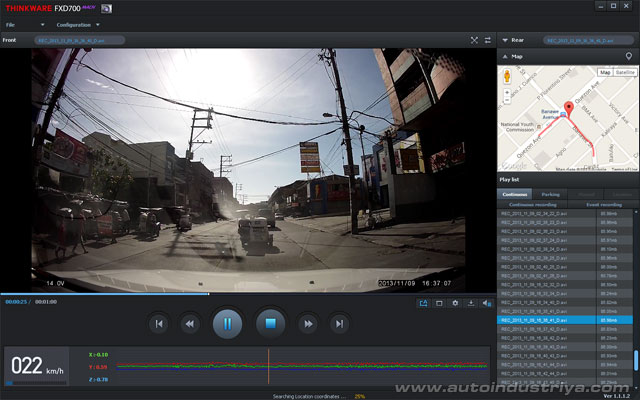
Task: Click the Y-axis G-sensor value label
Action: (98, 367)
